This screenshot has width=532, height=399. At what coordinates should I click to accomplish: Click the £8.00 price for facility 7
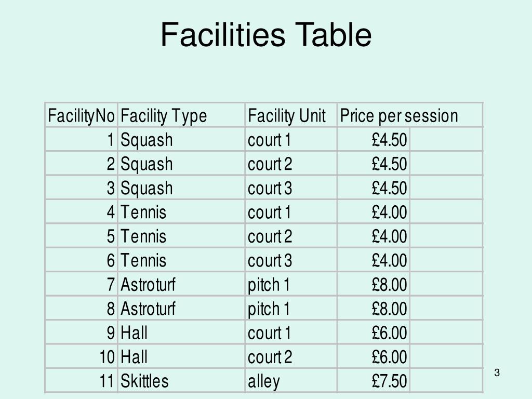374,284
